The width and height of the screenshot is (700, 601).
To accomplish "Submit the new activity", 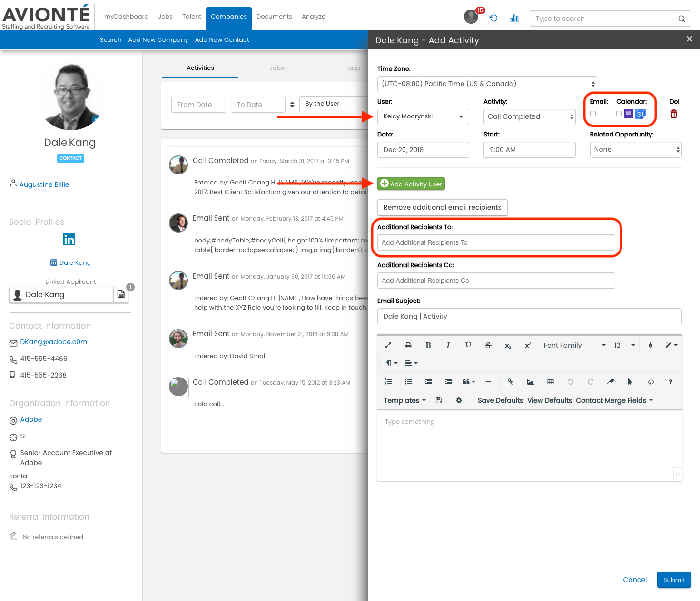I will click(674, 580).
